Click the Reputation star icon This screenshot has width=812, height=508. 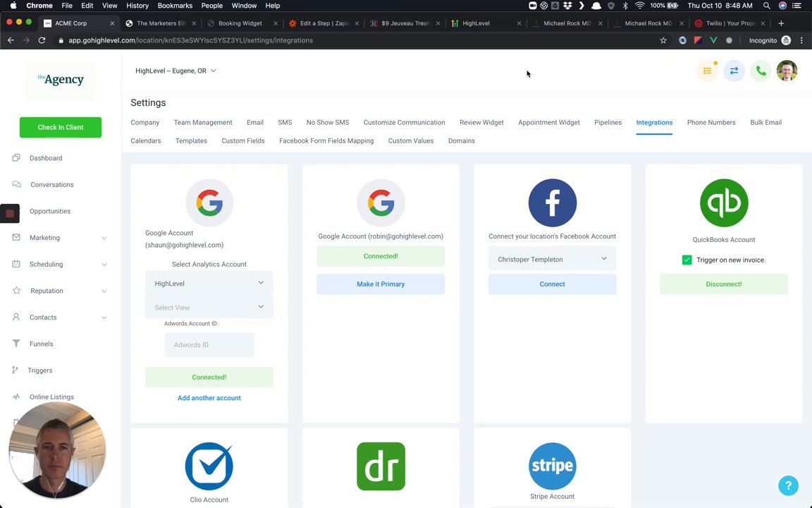(x=17, y=290)
